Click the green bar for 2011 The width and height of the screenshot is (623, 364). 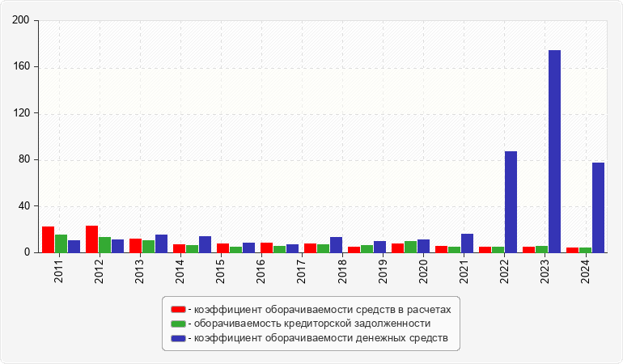tap(61, 243)
